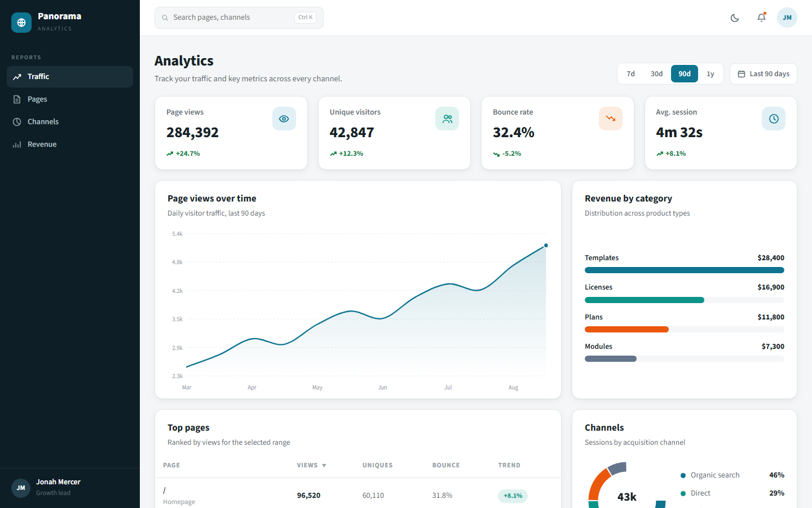
Task: Click the clock icon on Avg. session card
Action: (774, 119)
